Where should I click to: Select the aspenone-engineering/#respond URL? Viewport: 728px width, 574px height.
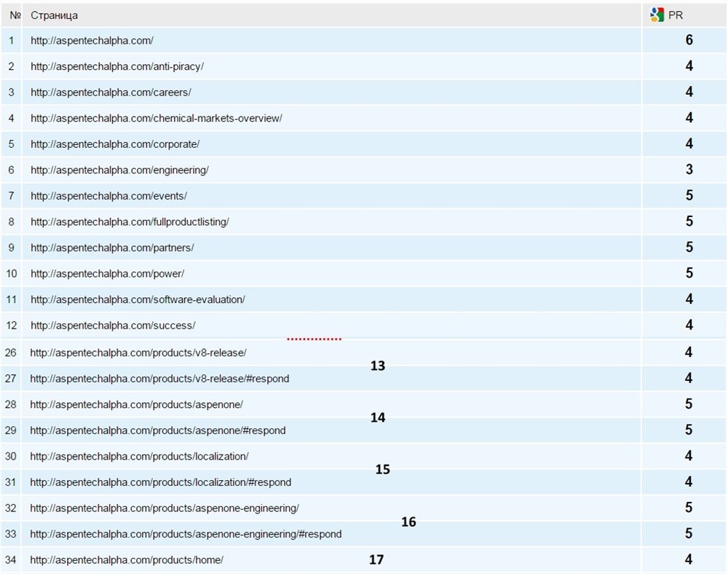pos(186,535)
